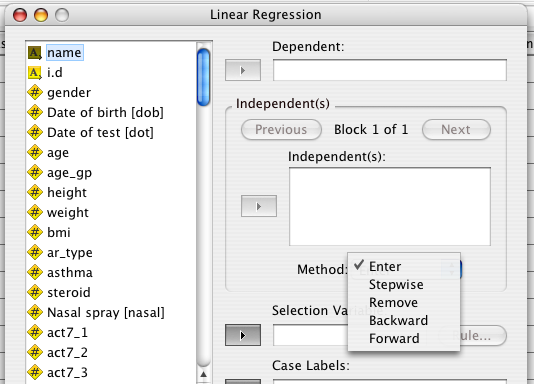
Task: Click the scrollbar up arrow in variable list
Action: pyautogui.click(x=203, y=374)
